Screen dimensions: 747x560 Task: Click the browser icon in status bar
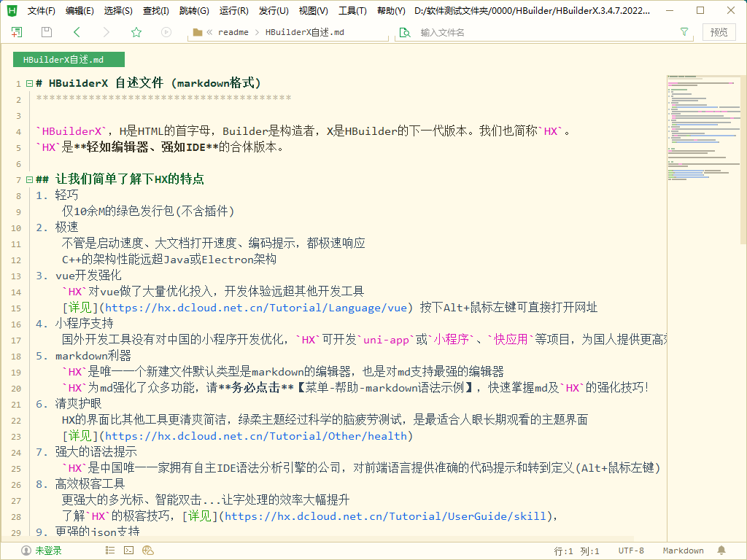pos(148,551)
